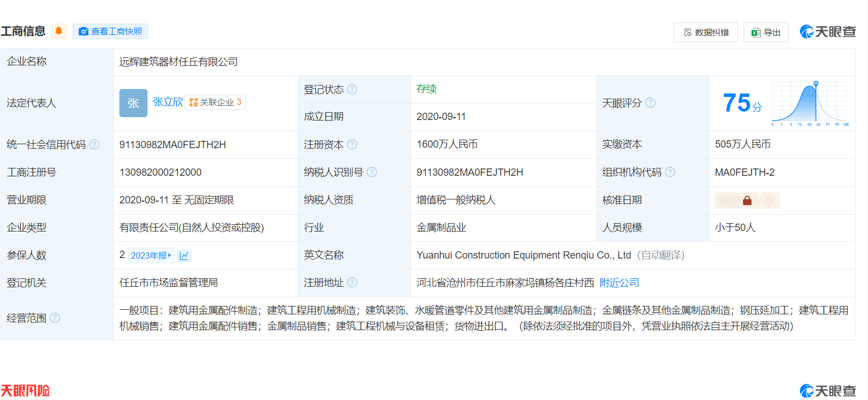This screenshot has height=400, width=868.
Task: Click help icon beside 纳税人识别号
Action: 372,172
